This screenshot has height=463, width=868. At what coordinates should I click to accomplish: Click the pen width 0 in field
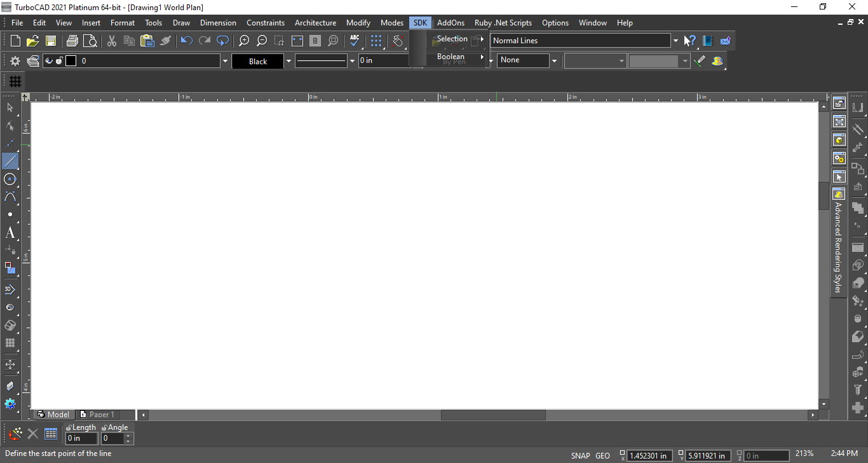[x=384, y=61]
